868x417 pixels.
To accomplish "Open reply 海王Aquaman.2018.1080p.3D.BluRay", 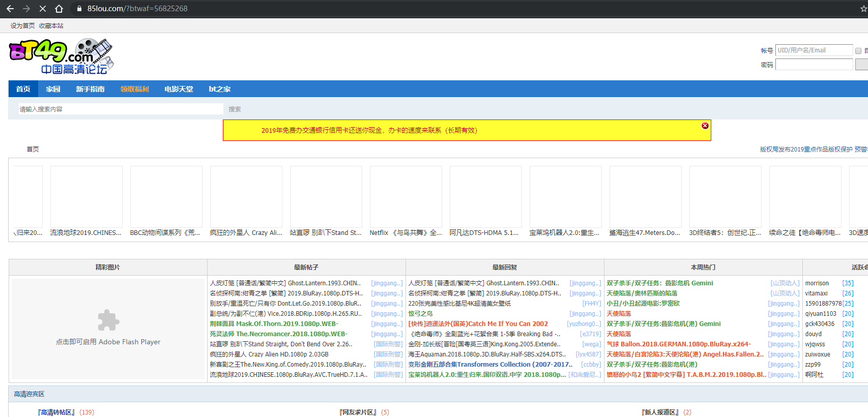I will (x=487, y=354).
